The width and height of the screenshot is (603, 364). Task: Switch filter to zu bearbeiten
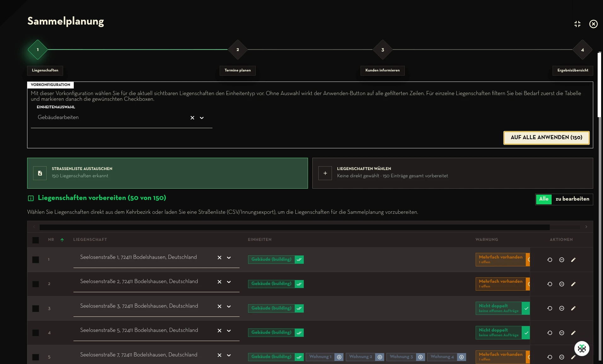pyautogui.click(x=572, y=199)
